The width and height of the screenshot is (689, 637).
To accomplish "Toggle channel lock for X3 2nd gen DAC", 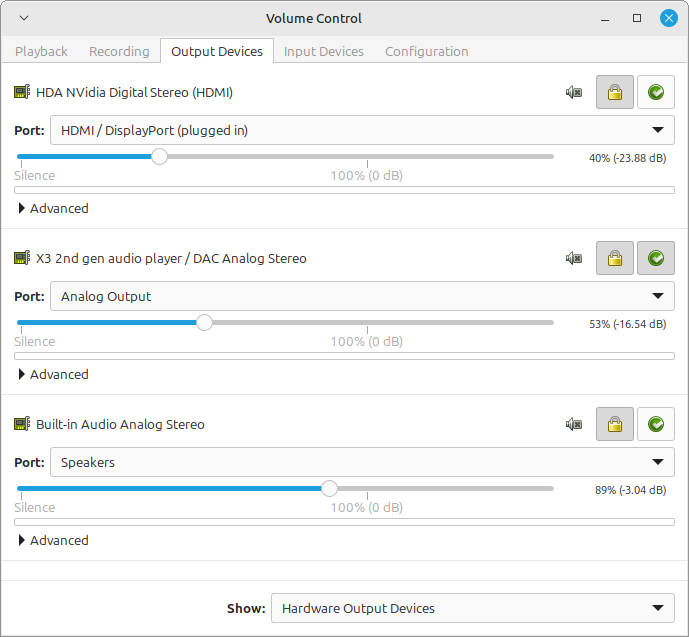I will 615,258.
